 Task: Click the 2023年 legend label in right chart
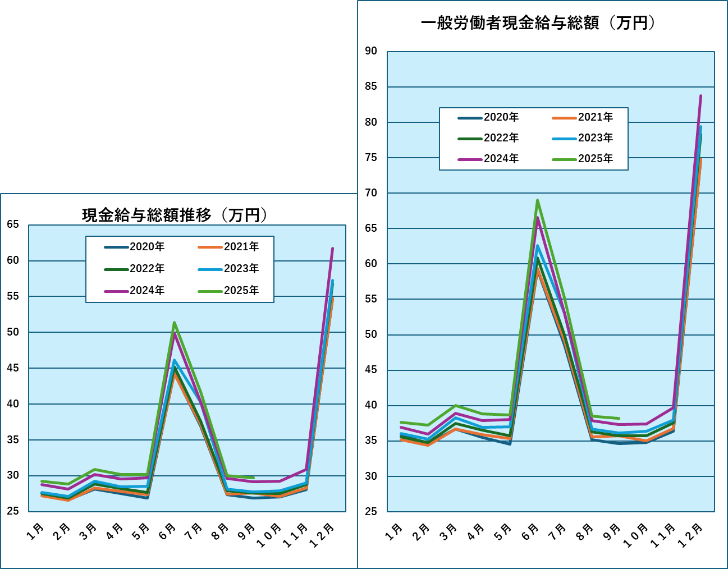point(596,138)
